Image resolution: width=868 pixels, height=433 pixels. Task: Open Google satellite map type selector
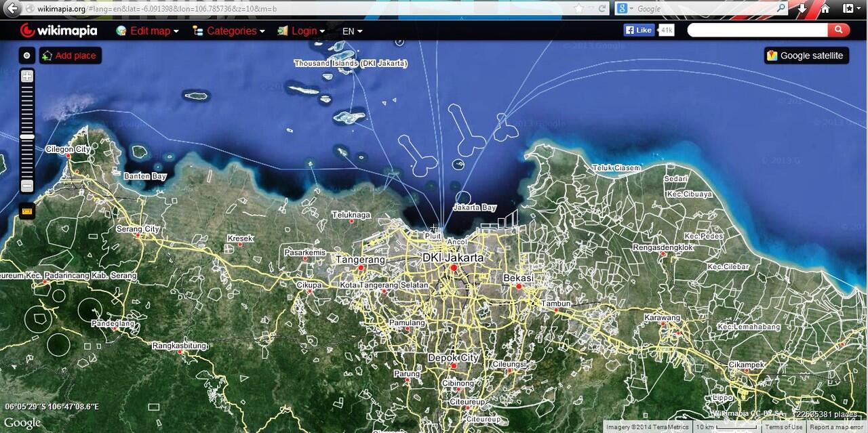tap(806, 56)
